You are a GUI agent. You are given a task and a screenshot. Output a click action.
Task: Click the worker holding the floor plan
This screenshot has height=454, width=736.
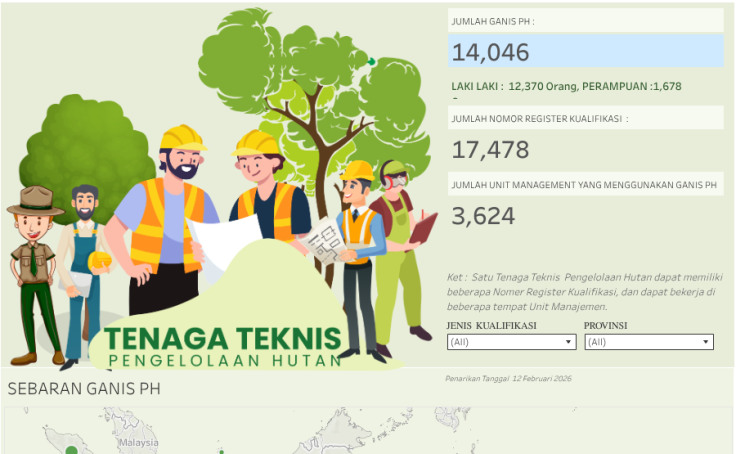pos(355,250)
